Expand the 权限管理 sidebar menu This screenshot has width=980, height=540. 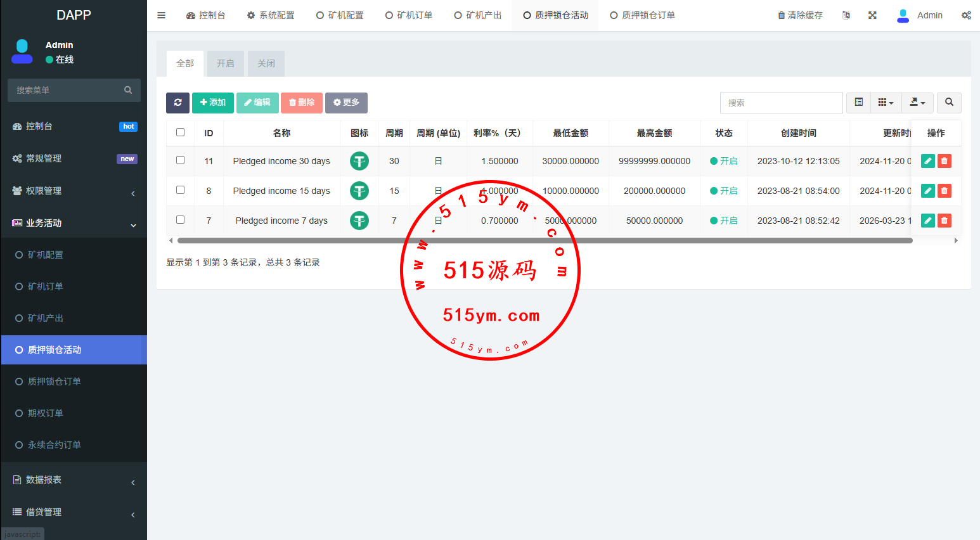74,191
